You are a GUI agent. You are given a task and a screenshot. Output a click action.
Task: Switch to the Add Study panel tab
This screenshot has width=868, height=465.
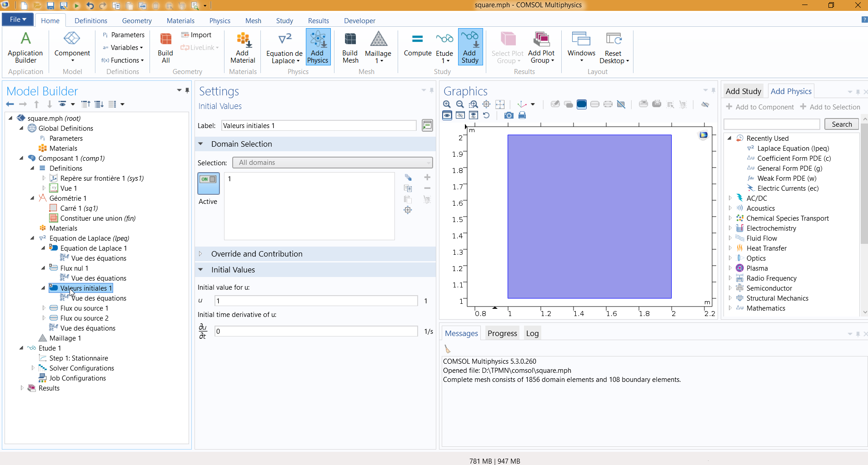coord(743,91)
